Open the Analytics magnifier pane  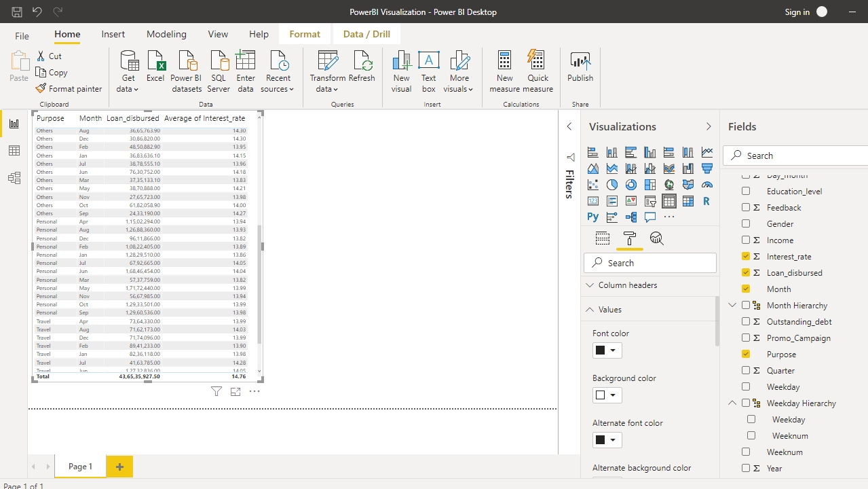point(656,238)
